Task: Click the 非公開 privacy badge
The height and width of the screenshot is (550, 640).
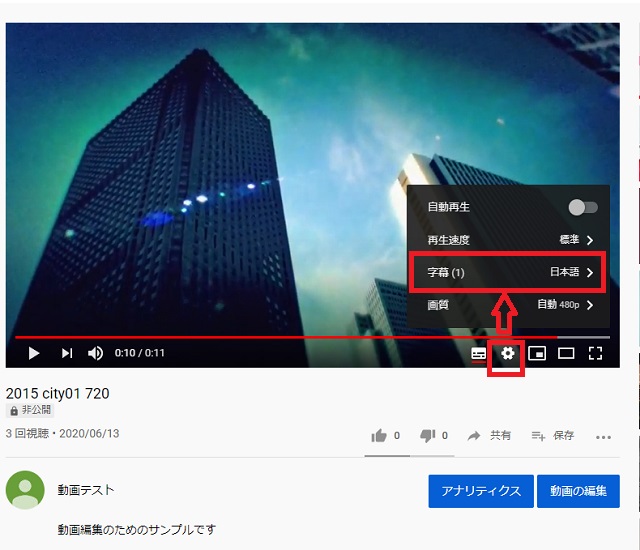Action: click(x=30, y=410)
